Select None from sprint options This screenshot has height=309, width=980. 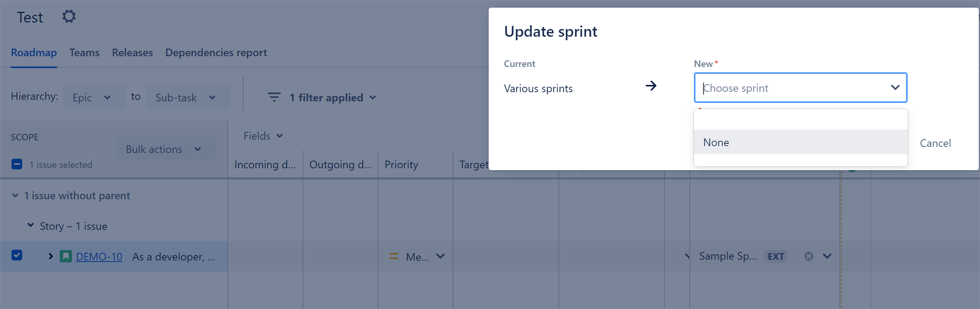pos(801,142)
